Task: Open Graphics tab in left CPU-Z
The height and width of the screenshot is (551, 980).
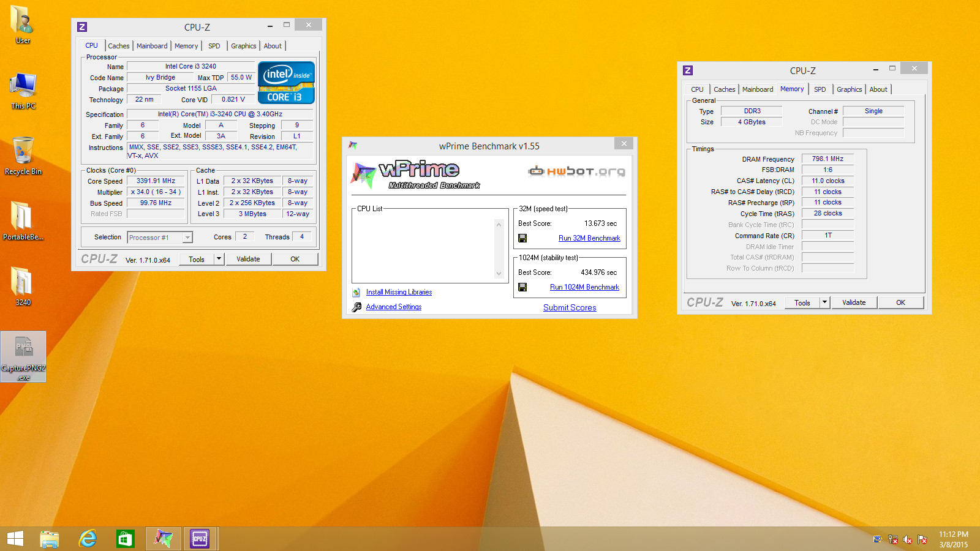Action: pos(244,46)
